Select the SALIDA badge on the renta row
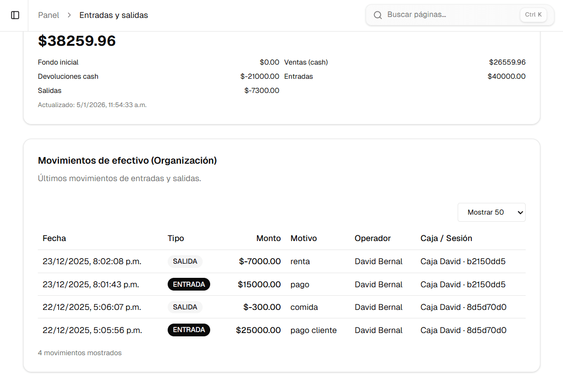 [x=185, y=261]
